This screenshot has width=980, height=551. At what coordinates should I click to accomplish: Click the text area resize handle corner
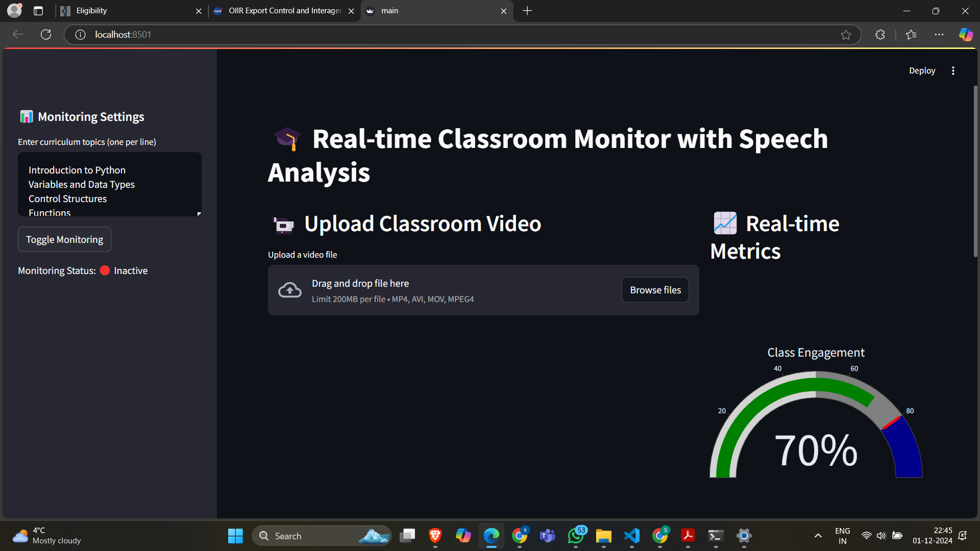pyautogui.click(x=199, y=214)
